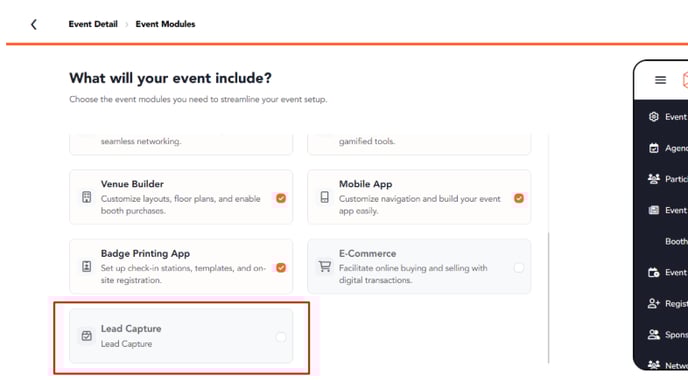688x380 pixels.
Task: Go to Event Detail breadcrumb
Action: pos(93,24)
